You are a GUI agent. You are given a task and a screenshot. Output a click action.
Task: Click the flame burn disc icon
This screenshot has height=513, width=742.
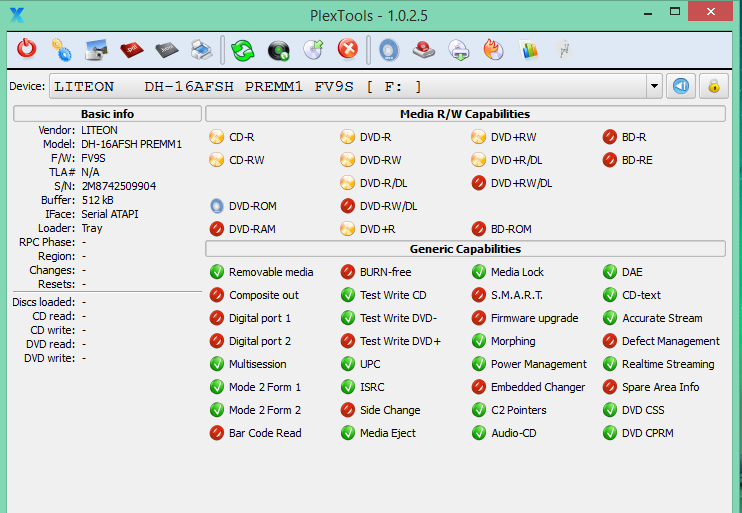494,50
